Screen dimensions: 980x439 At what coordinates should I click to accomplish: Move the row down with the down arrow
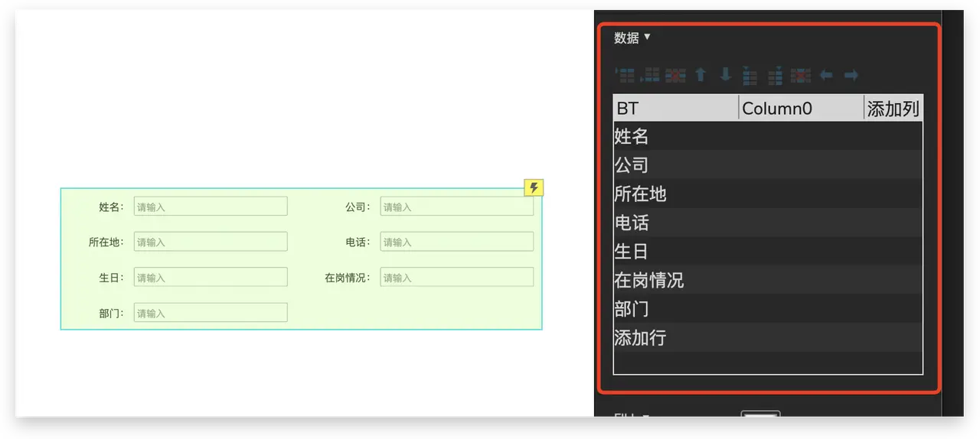point(725,75)
